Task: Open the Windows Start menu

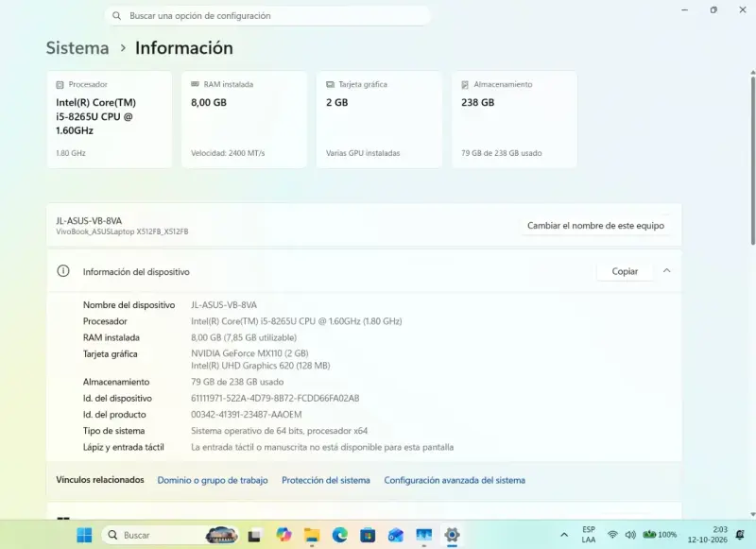Action: (x=84, y=535)
